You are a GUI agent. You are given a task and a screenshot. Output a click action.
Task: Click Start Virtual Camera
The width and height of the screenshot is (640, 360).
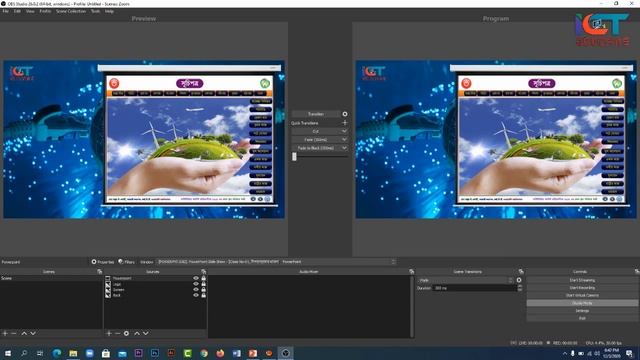[582, 296]
